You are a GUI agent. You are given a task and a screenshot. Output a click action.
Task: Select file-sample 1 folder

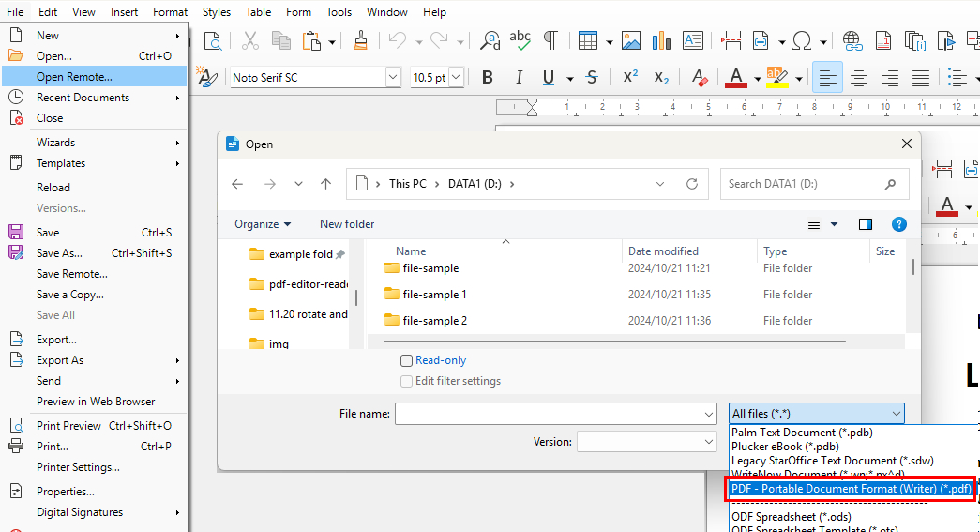coord(434,295)
